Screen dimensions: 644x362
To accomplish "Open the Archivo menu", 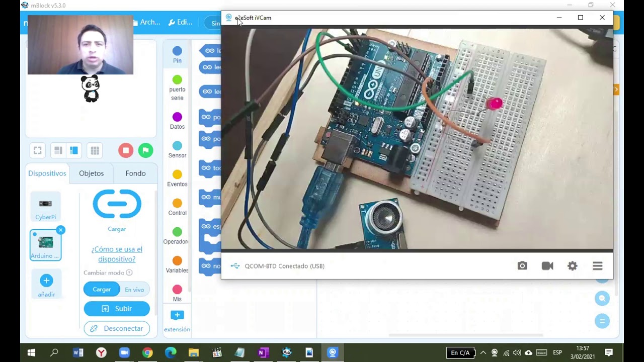I will 146,22.
